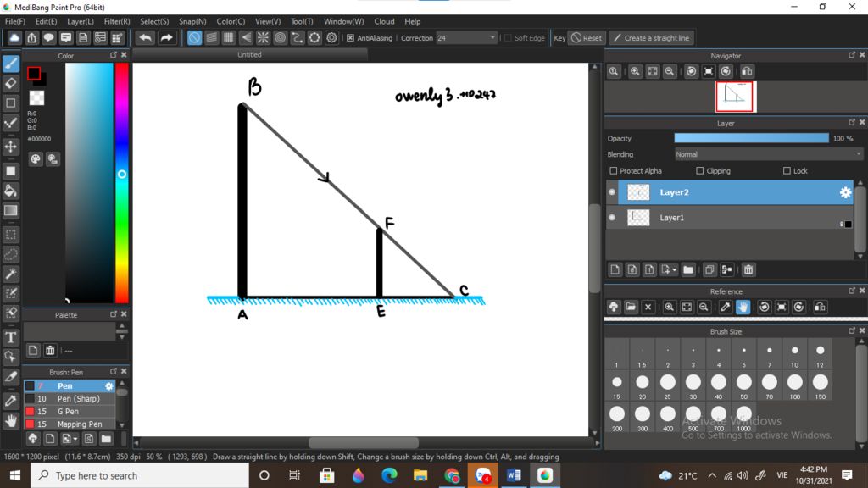
Task: Click the Undo arrow in toolbar
Action: coord(145,38)
